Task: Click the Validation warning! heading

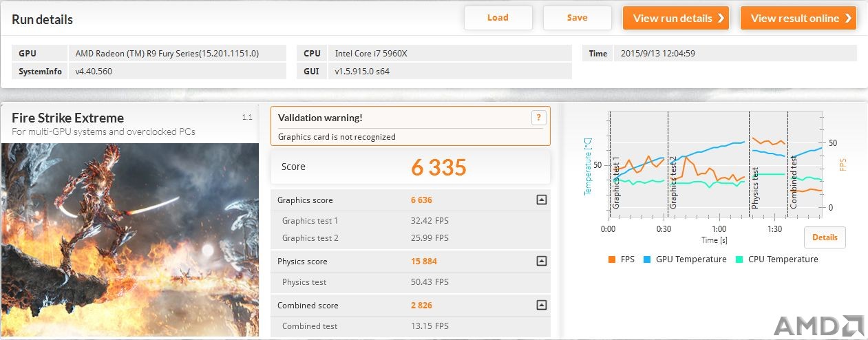Action: (x=320, y=118)
